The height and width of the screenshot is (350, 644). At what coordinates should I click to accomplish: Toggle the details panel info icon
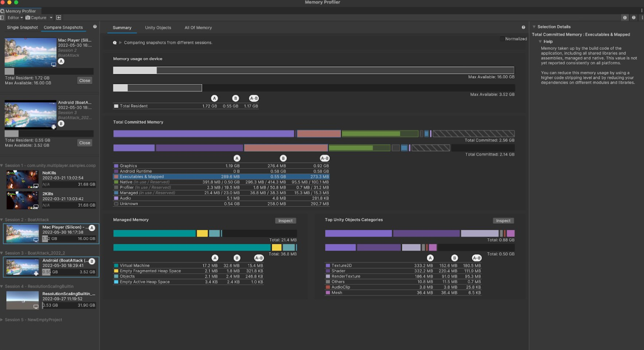pyautogui.click(x=625, y=17)
